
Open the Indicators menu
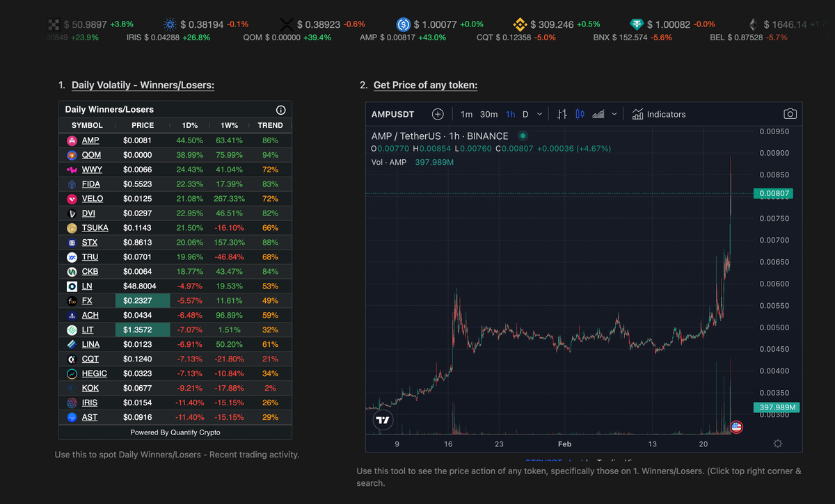[658, 114]
